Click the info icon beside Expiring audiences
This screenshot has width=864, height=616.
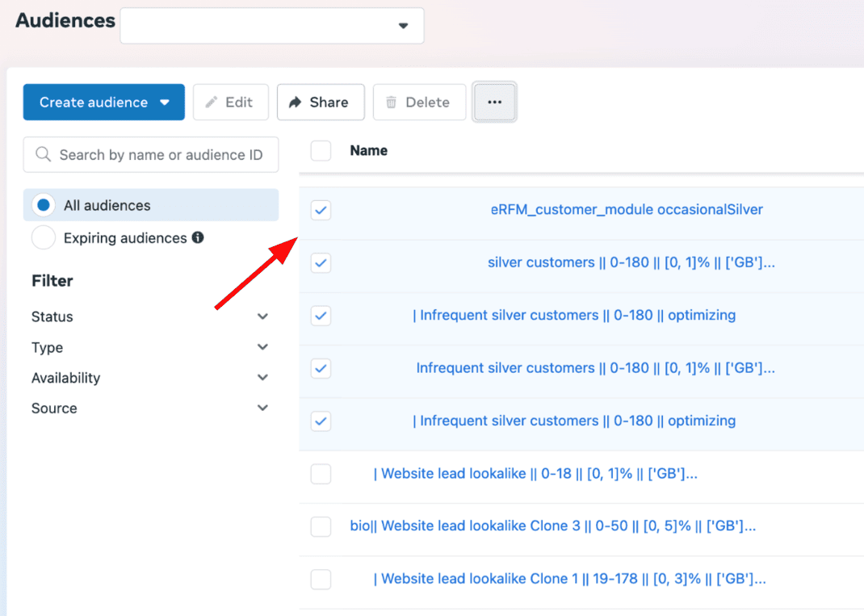pos(198,237)
